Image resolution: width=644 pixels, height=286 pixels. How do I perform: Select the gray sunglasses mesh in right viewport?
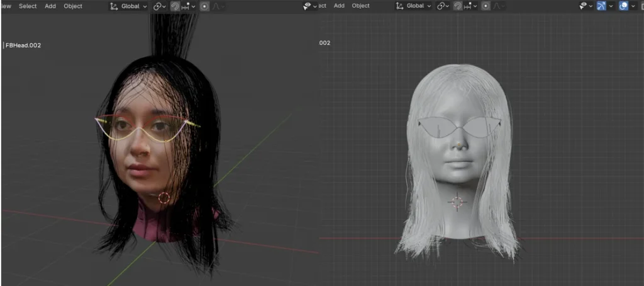coord(440,128)
